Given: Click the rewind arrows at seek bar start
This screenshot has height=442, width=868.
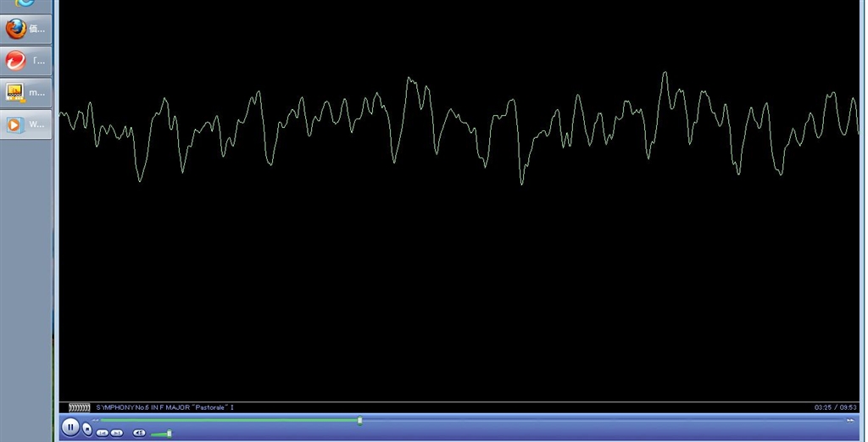Looking at the screenshot, I should point(95,421).
